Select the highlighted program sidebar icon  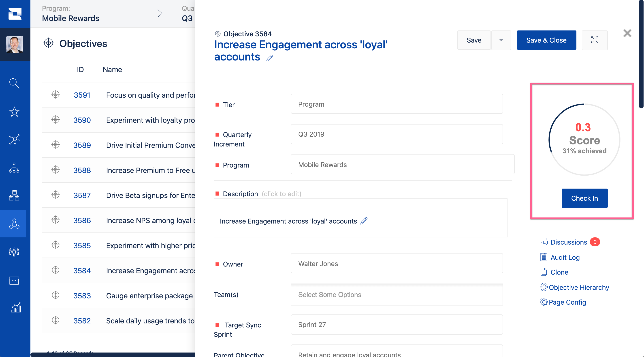click(x=14, y=224)
